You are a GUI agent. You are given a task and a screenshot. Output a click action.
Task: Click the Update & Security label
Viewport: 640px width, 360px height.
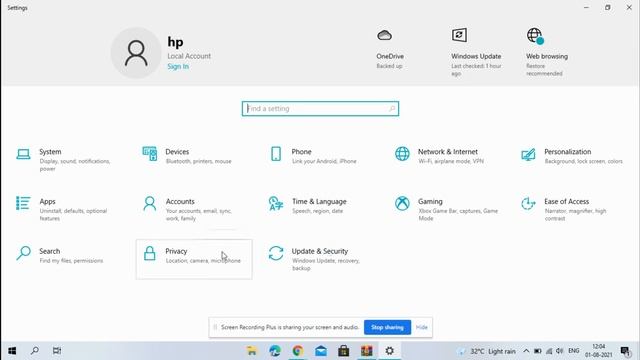point(320,251)
